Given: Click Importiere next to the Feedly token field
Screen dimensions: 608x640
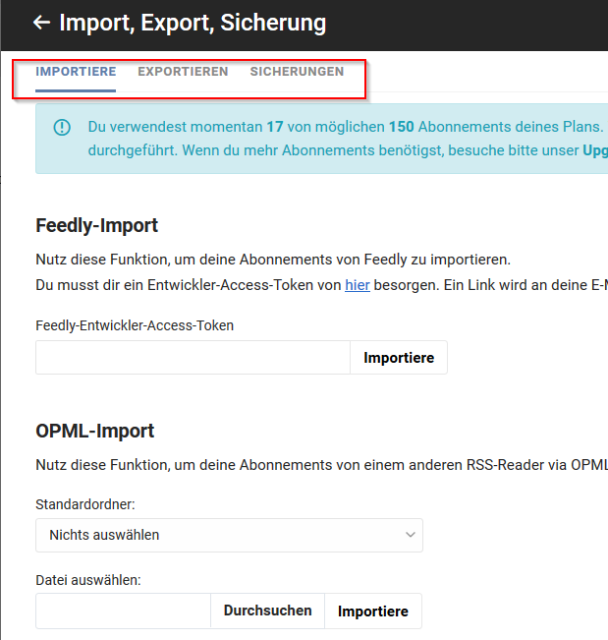Looking at the screenshot, I should point(399,358).
